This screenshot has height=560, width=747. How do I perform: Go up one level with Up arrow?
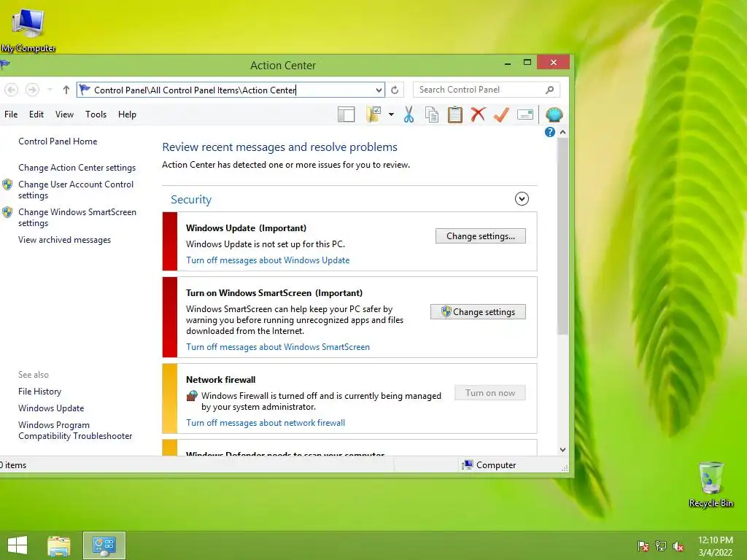[x=66, y=90]
